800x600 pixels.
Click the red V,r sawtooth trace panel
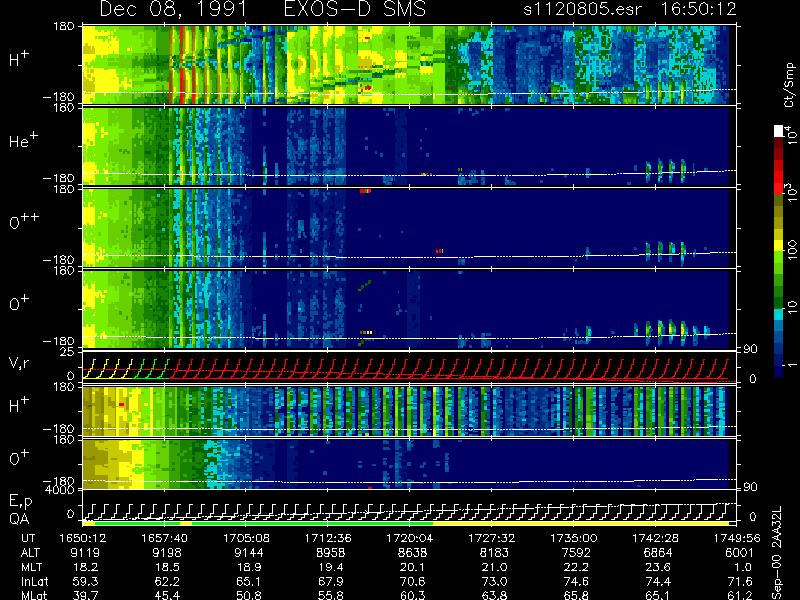tap(409, 367)
